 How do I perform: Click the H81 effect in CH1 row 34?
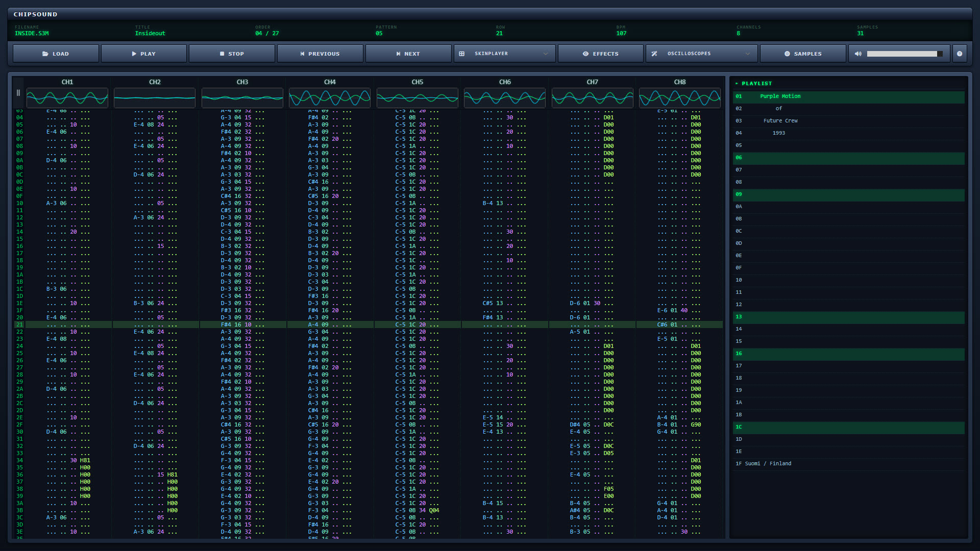(x=85, y=460)
